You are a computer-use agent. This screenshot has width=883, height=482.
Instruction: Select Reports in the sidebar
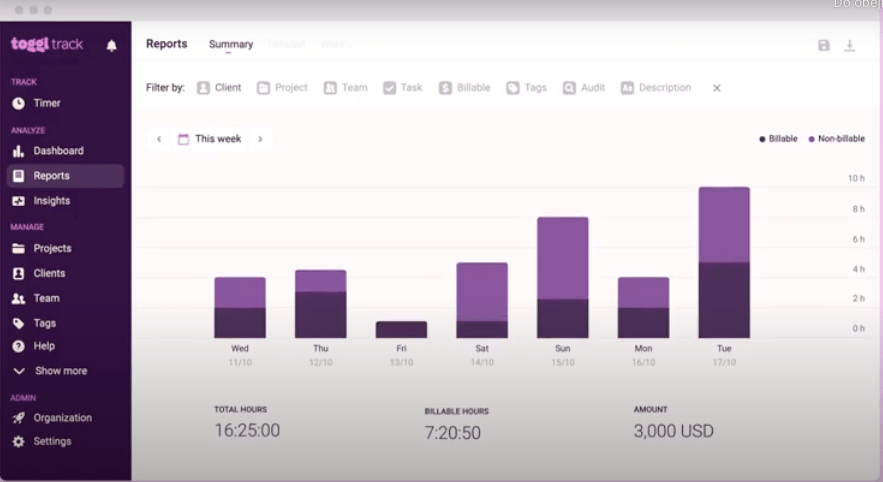(51, 176)
